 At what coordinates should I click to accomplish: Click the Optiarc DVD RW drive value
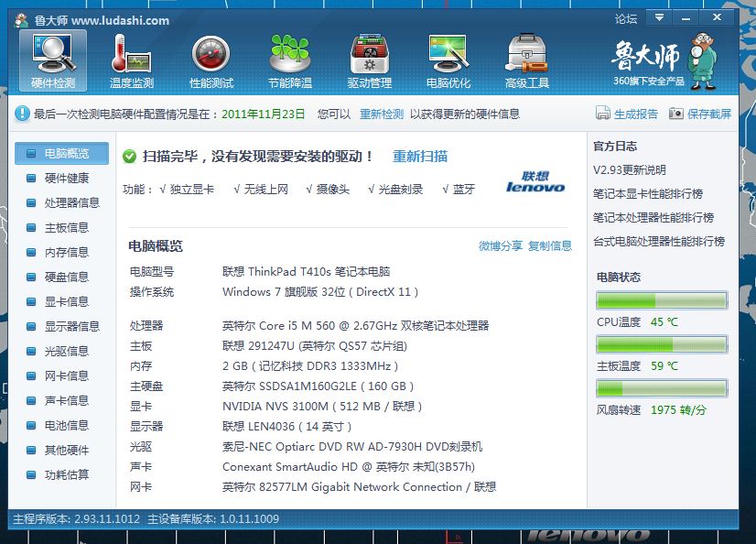pos(352,447)
